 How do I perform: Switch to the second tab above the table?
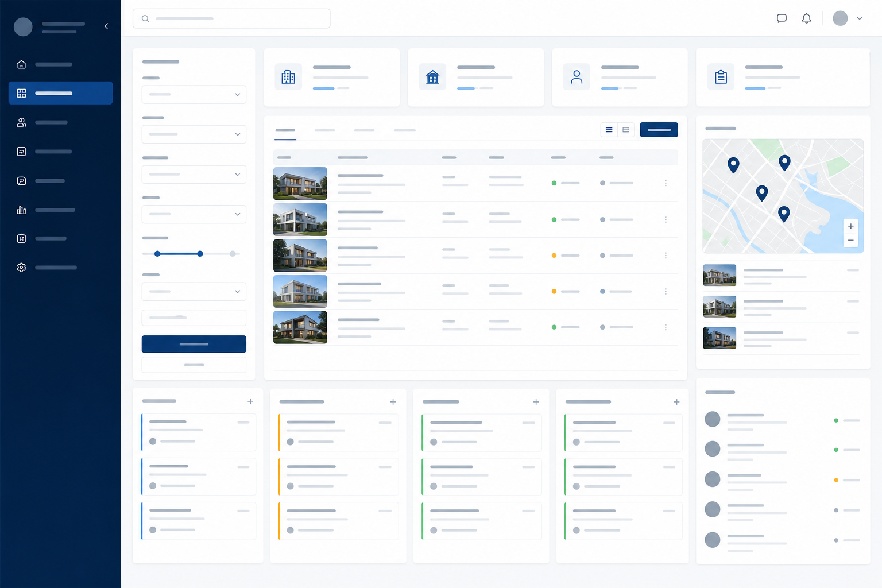pos(324,130)
